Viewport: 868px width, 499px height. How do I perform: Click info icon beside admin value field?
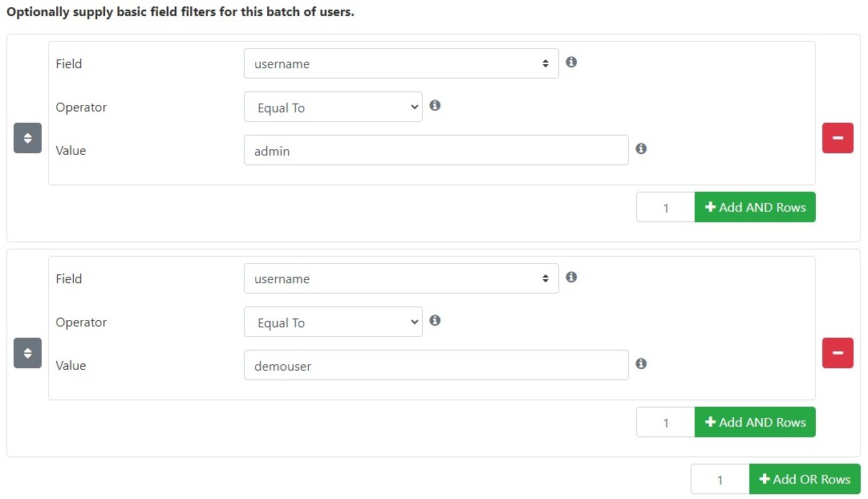[641, 148]
